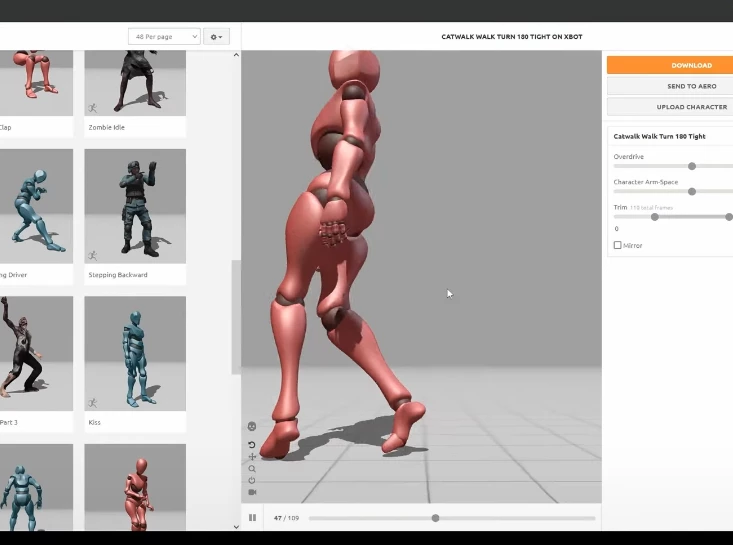The height and width of the screenshot is (545, 733).
Task: Select the Clap animation thumbnail
Action: click(x=36, y=83)
